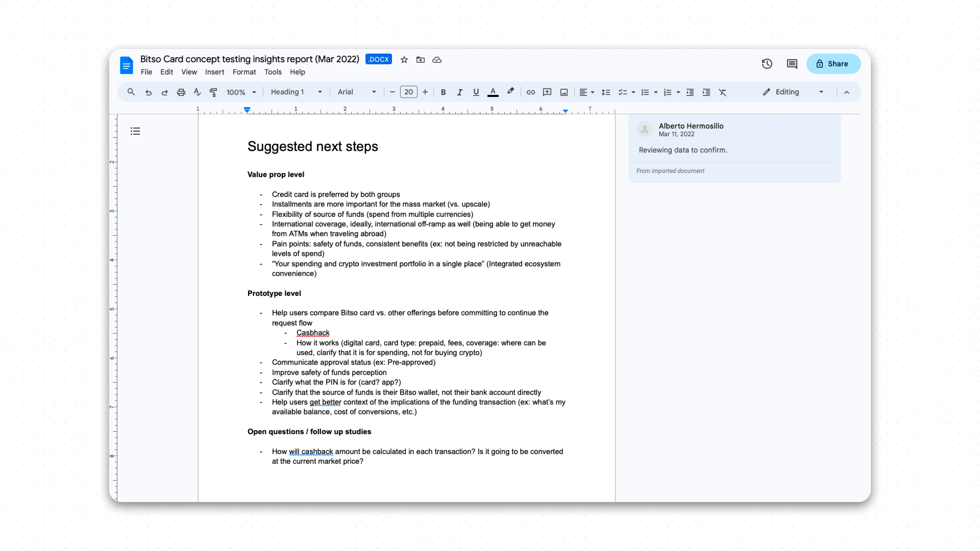Click the flagged phrase 'will cashback'
The width and height of the screenshot is (980, 551).
[x=310, y=452]
